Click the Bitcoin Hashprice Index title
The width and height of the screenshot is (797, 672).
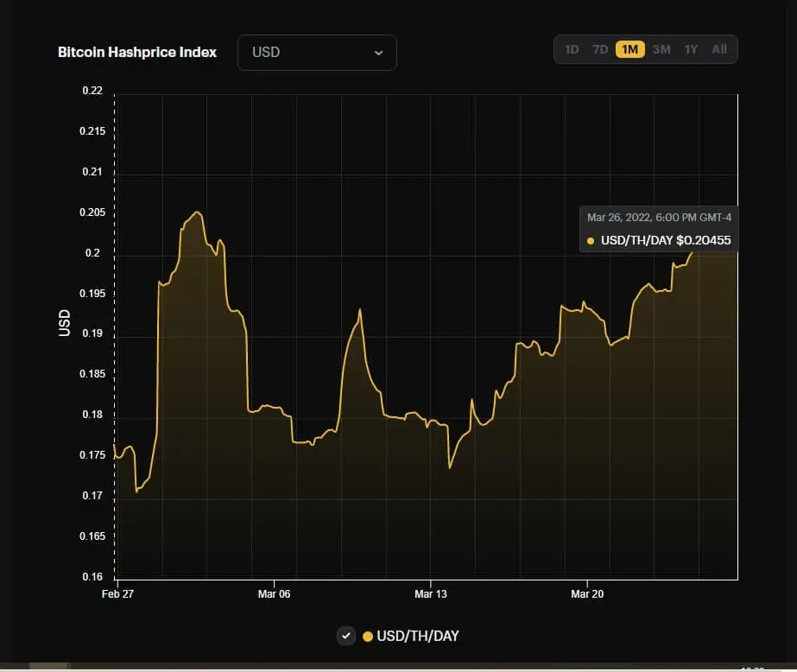pyautogui.click(x=136, y=52)
